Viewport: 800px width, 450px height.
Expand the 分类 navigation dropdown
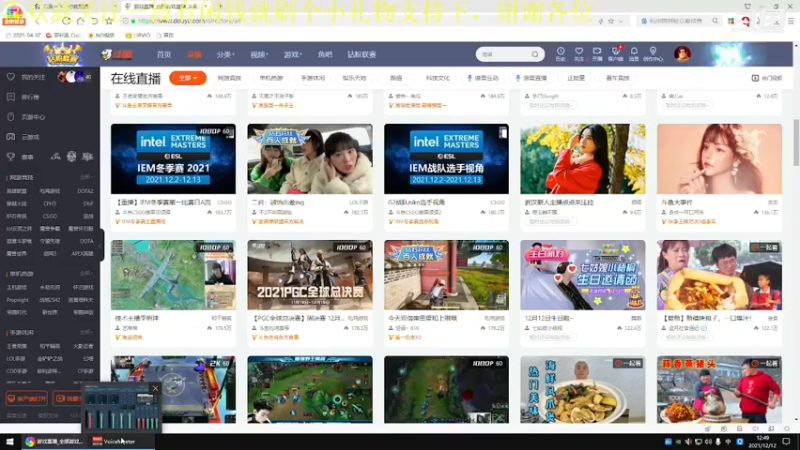coord(225,55)
